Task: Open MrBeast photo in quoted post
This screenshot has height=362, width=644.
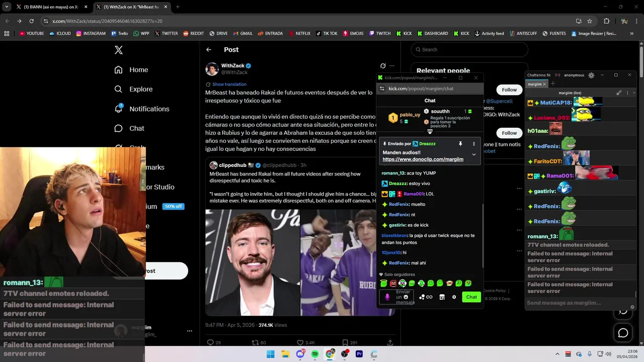Action: point(253,262)
